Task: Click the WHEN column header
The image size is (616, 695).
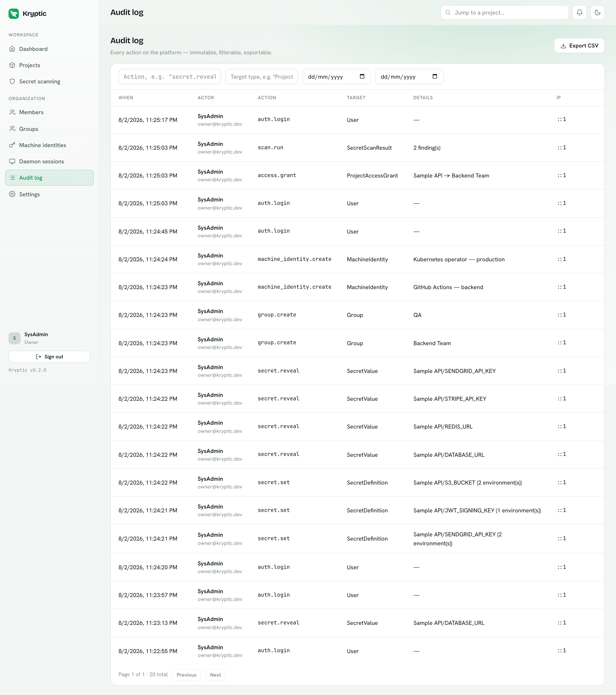Action: tap(126, 98)
